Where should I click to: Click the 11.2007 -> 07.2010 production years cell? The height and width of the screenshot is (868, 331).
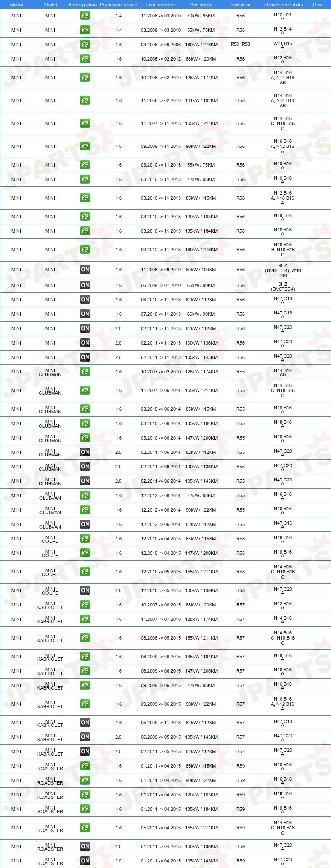click(161, 619)
